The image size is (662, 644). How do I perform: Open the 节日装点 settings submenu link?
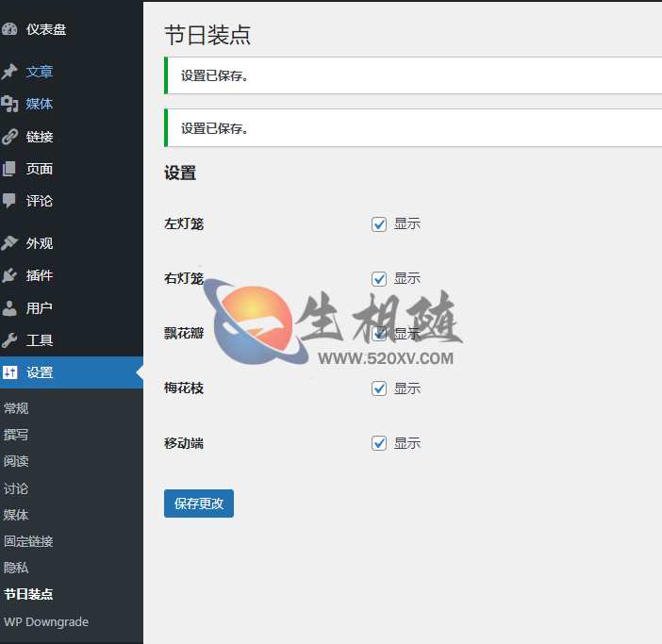(28, 594)
